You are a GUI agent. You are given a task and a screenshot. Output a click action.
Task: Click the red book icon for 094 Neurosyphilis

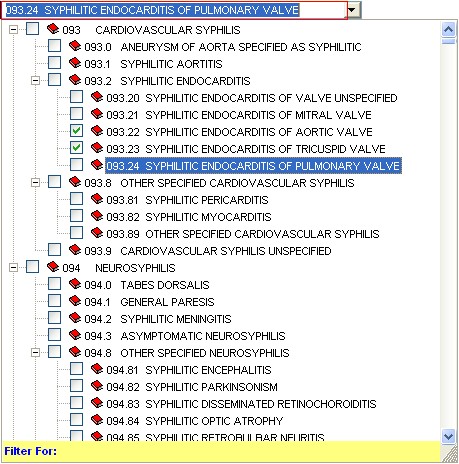tap(53, 267)
